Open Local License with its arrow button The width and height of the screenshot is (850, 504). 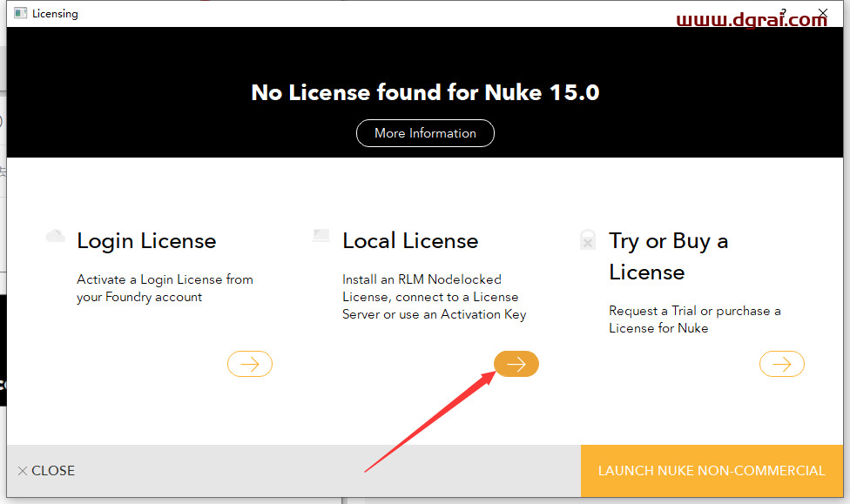click(x=516, y=364)
